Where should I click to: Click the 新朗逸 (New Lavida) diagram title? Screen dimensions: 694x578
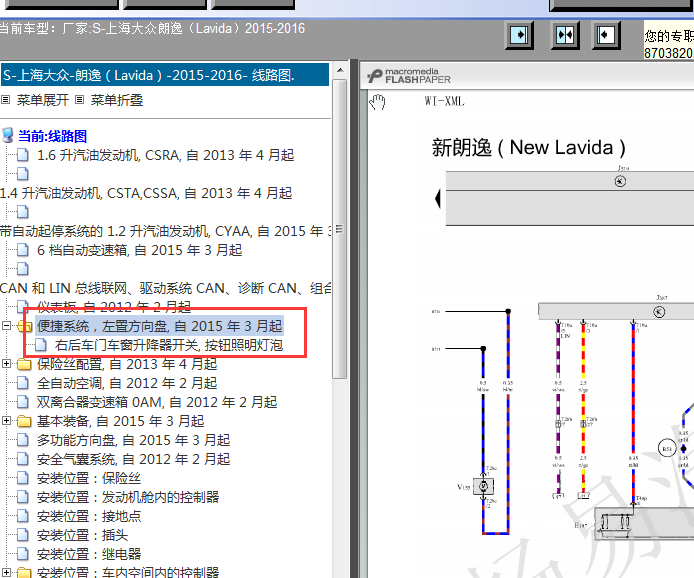[x=528, y=148]
